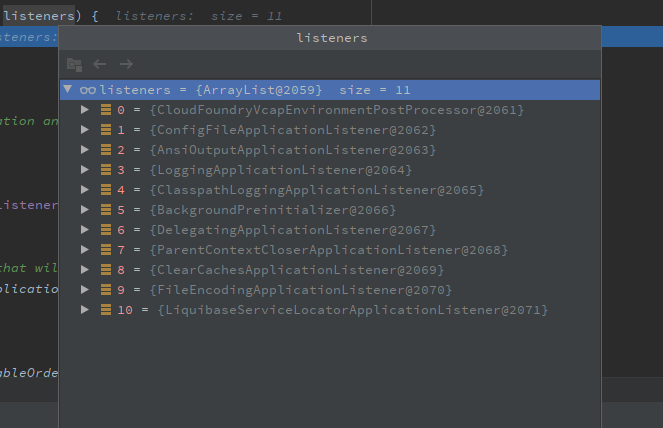Click the listeners popup title bar
This screenshot has height=428, width=663.
pos(332,38)
